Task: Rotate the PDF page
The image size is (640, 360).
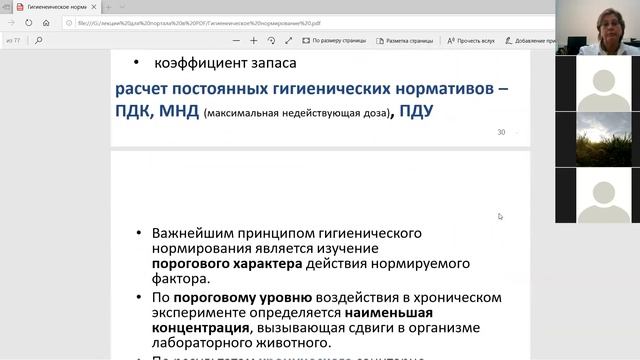Action: click(x=271, y=40)
